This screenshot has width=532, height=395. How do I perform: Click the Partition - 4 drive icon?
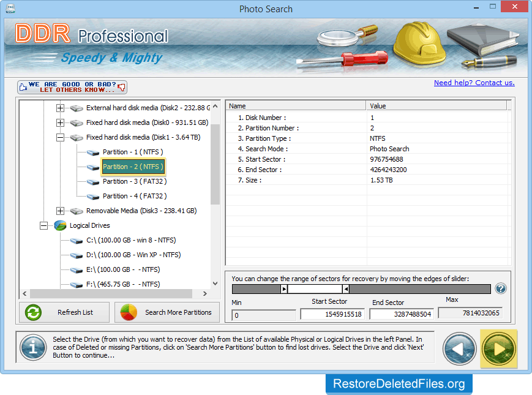(93, 197)
